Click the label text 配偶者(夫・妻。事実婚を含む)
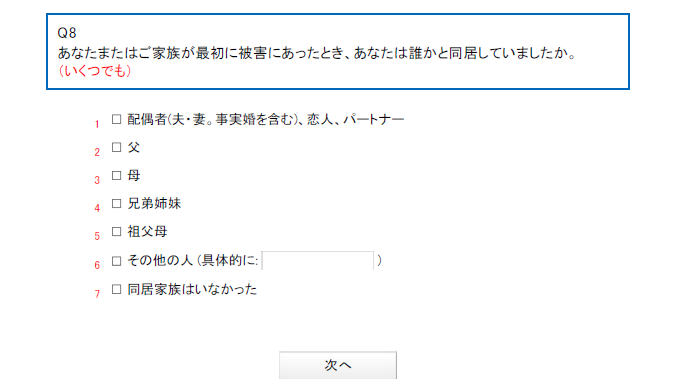This screenshot has width=680, height=391. point(213,119)
